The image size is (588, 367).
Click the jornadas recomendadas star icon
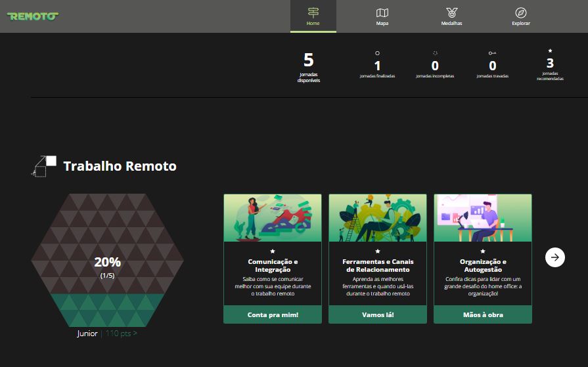pos(550,51)
